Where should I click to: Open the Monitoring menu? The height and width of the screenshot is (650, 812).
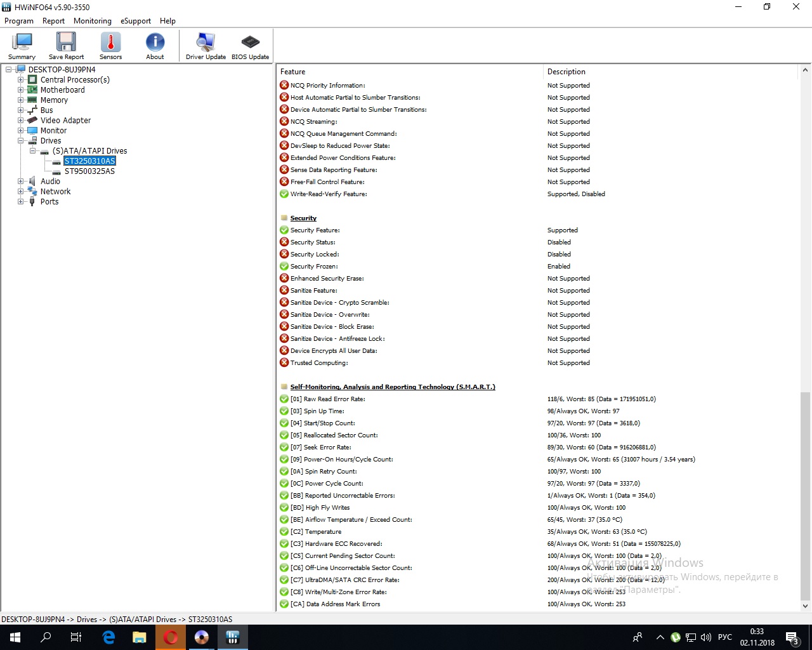(92, 21)
